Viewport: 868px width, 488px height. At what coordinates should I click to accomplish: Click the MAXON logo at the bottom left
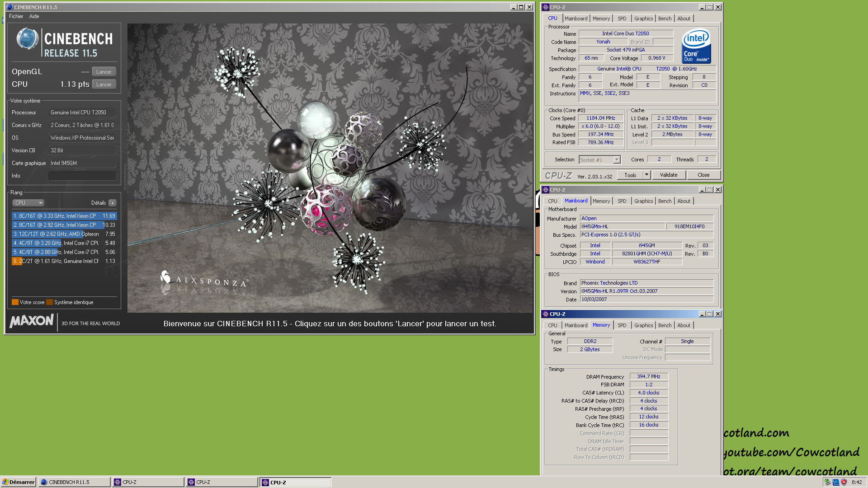click(32, 321)
